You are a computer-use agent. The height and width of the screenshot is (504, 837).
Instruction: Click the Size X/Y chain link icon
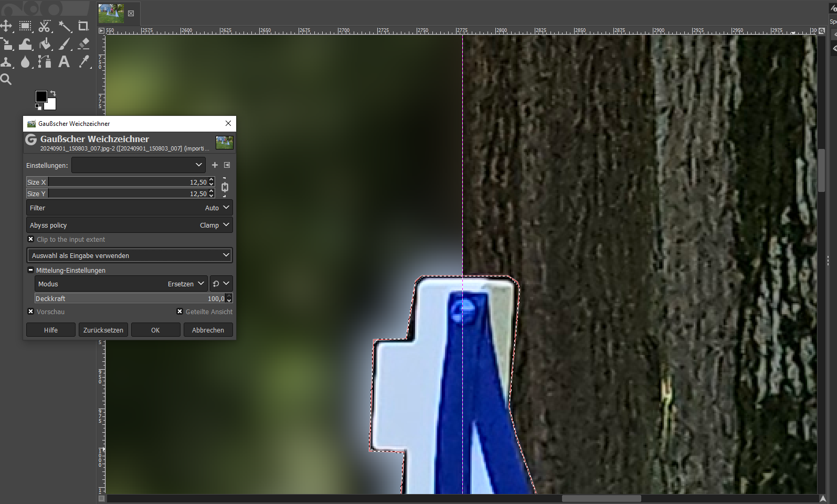tap(225, 188)
